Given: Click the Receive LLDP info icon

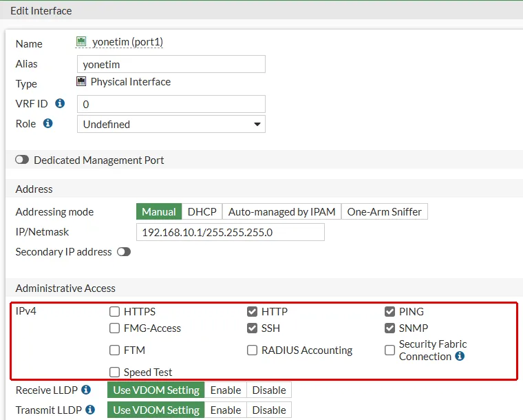Looking at the screenshot, I should (86, 390).
